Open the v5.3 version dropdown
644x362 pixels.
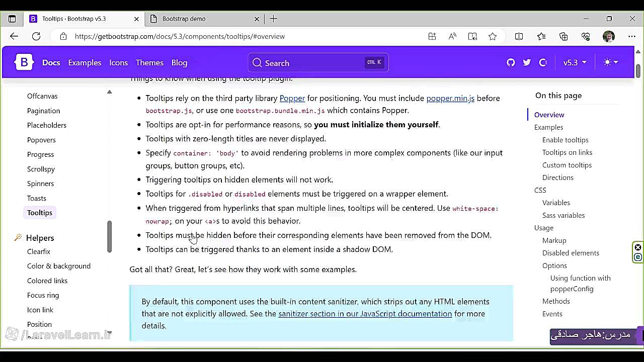(575, 62)
